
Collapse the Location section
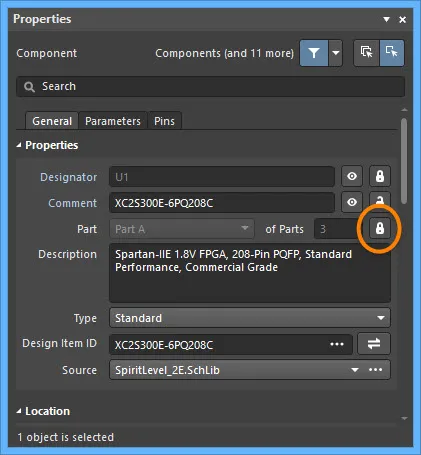click(x=19, y=411)
